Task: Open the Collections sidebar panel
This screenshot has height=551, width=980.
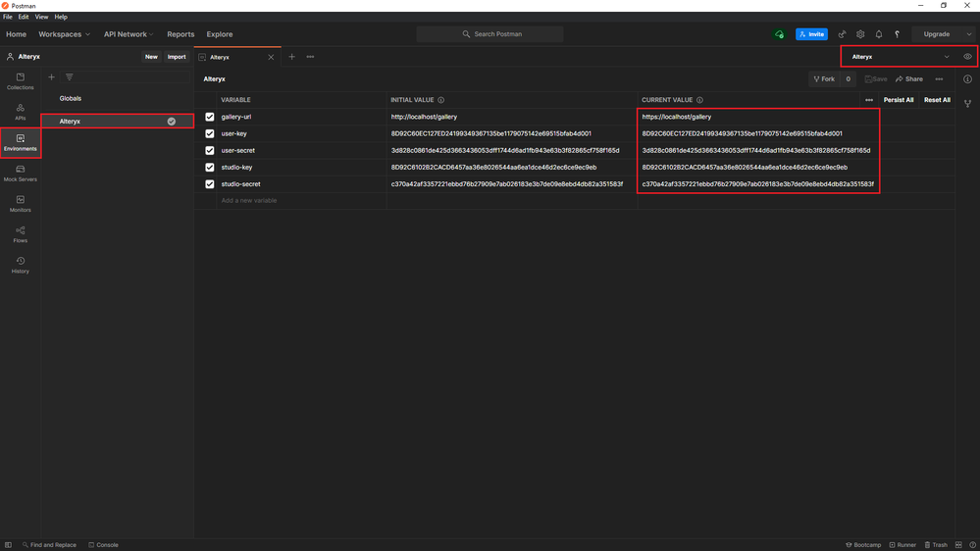Action: coord(20,81)
